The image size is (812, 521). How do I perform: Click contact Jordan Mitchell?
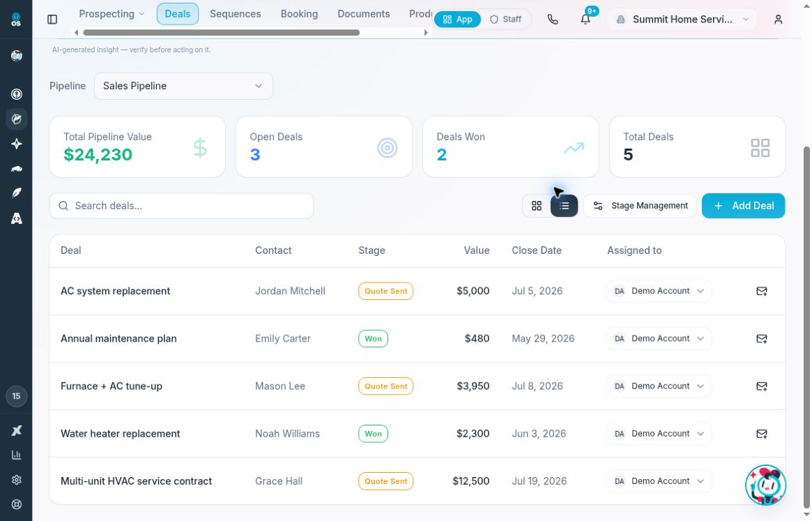pyautogui.click(x=290, y=291)
